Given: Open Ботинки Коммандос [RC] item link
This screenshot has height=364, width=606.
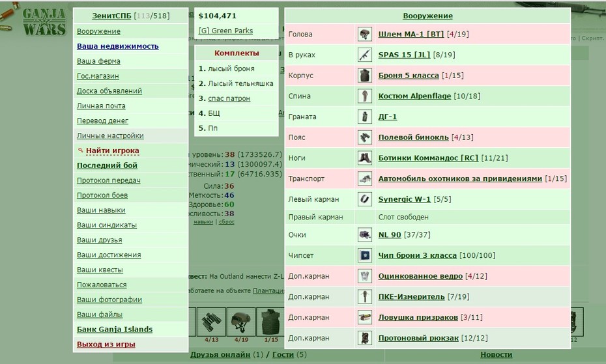Looking at the screenshot, I should pyautogui.click(x=428, y=158).
